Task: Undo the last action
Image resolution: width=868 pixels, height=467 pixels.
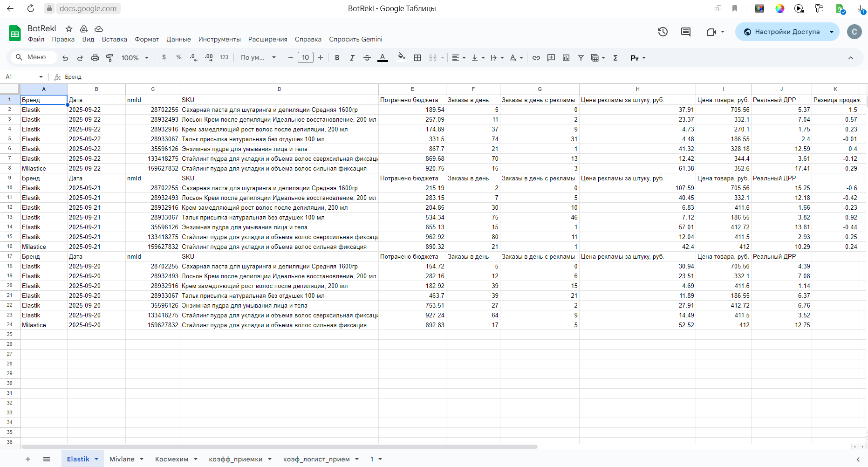Action: (65, 58)
